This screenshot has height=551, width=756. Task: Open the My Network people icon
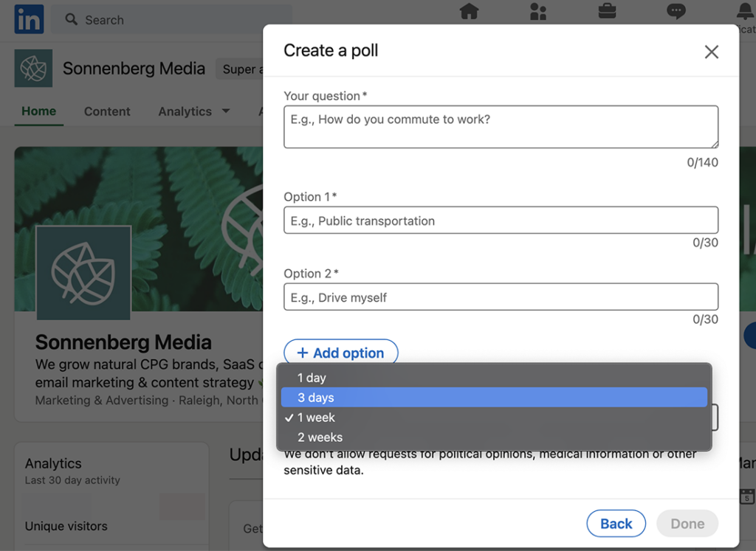click(538, 11)
